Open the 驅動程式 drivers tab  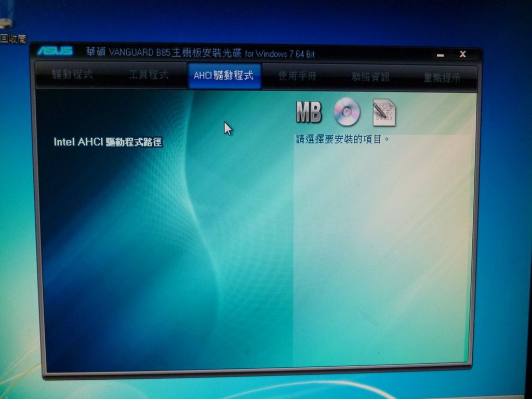pos(72,74)
